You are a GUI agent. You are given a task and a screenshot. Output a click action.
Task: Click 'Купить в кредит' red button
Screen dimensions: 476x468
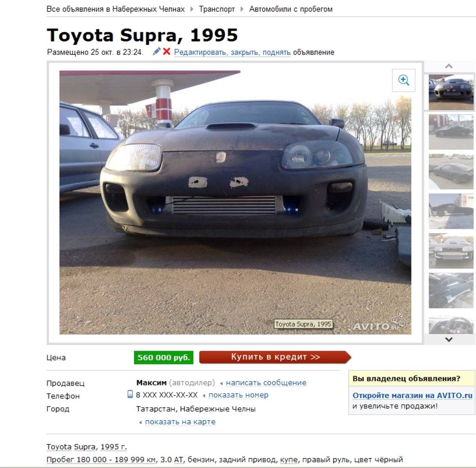click(275, 357)
